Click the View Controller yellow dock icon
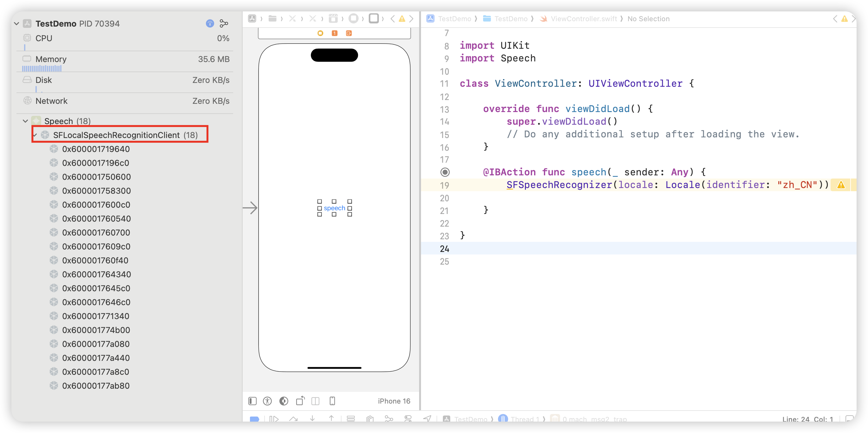The height and width of the screenshot is (433, 868). click(x=320, y=33)
